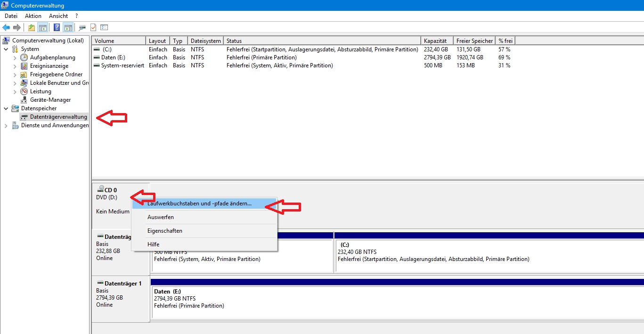Sort by the Kapazität column header

(437, 41)
